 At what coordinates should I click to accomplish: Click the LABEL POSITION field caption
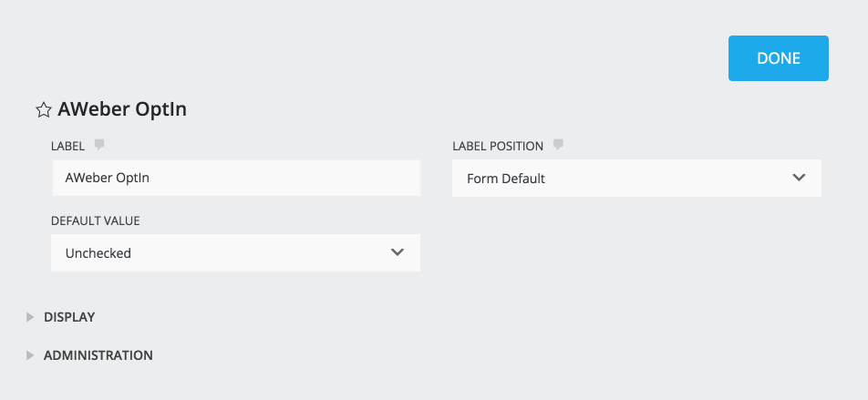click(x=498, y=146)
